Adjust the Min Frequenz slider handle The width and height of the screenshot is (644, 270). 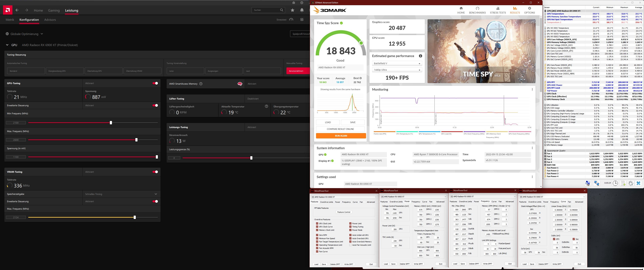tap(111, 123)
